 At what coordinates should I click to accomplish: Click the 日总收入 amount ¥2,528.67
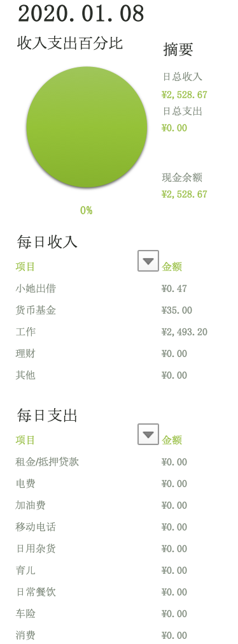point(185,95)
